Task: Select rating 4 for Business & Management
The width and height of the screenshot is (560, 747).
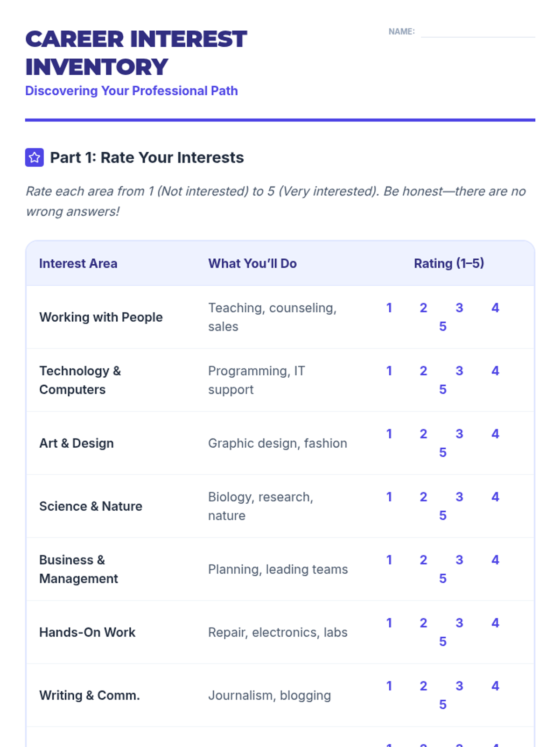Action: coord(495,560)
